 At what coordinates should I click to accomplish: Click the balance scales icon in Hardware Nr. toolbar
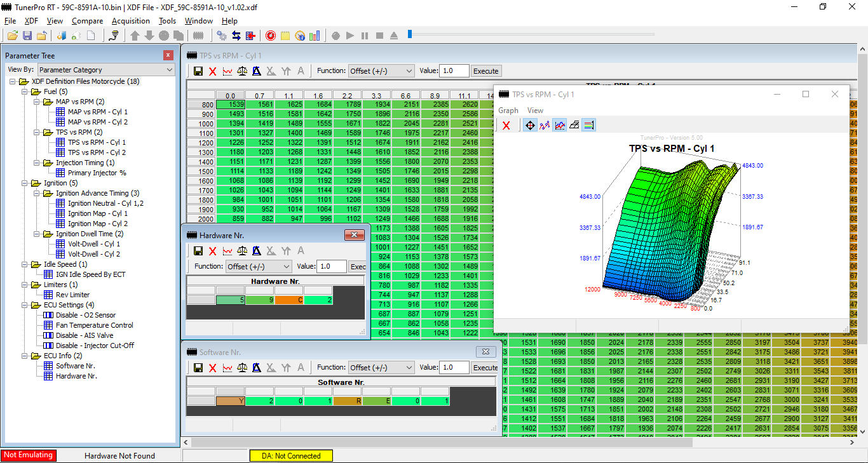coord(242,251)
